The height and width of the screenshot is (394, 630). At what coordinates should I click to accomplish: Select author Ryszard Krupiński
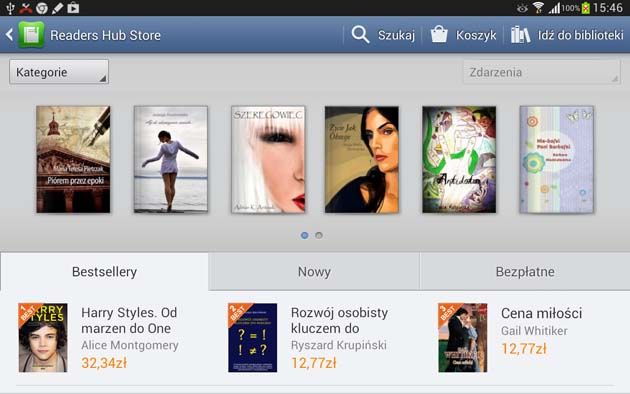tap(339, 345)
